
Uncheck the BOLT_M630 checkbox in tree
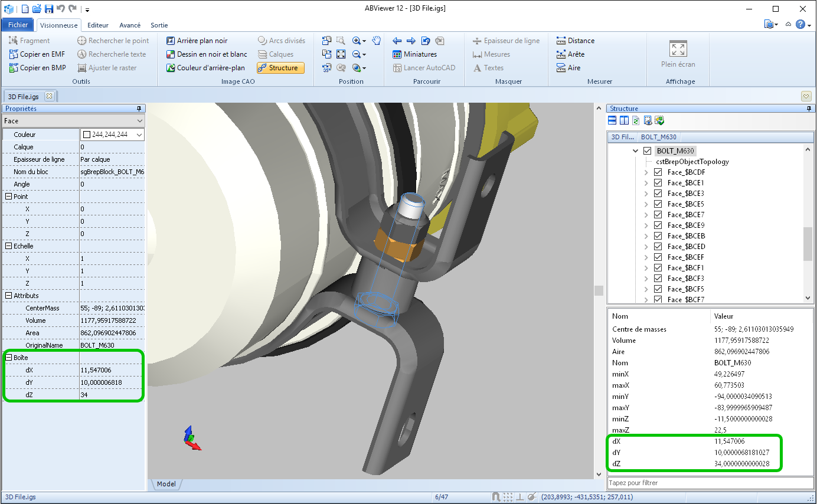coord(648,151)
